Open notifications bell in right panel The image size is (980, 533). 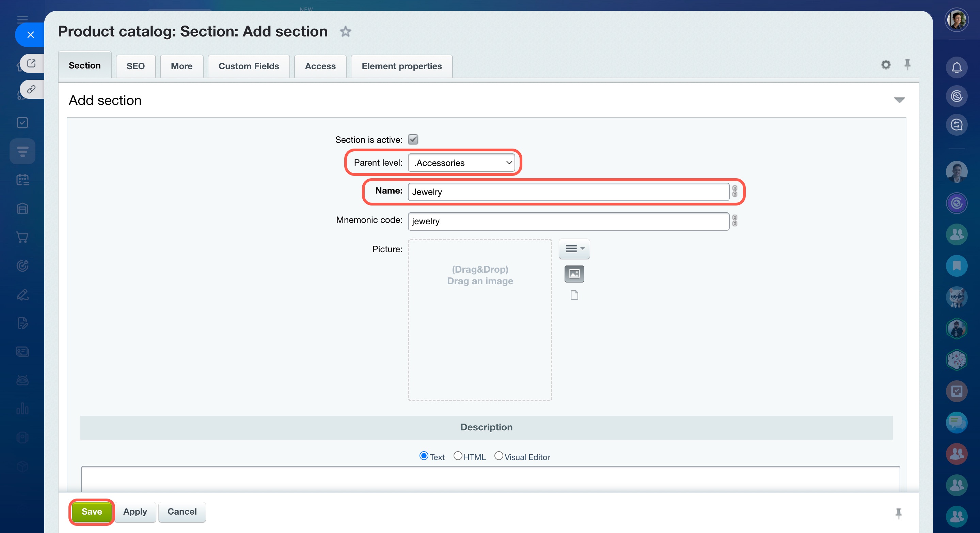pos(957,68)
